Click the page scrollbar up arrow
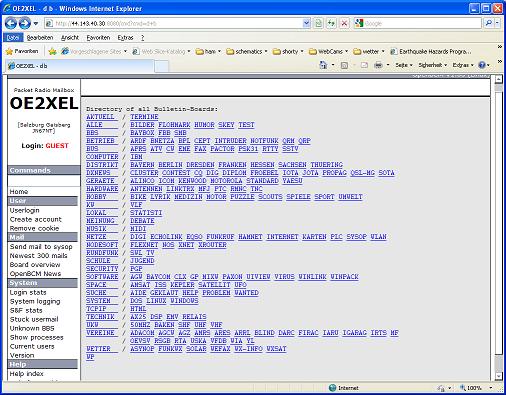This screenshot has height=395, width=506. [x=498, y=79]
